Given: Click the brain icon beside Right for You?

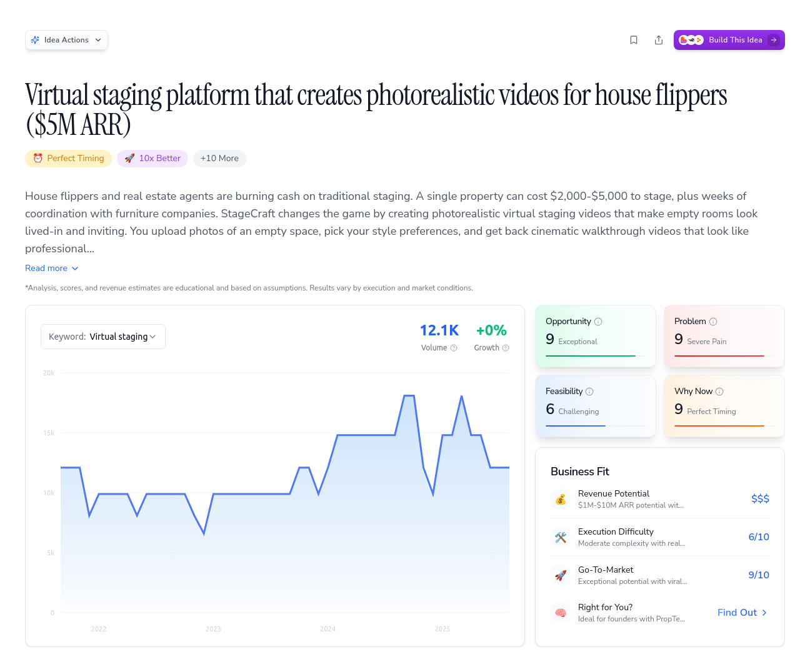Looking at the screenshot, I should (561, 613).
